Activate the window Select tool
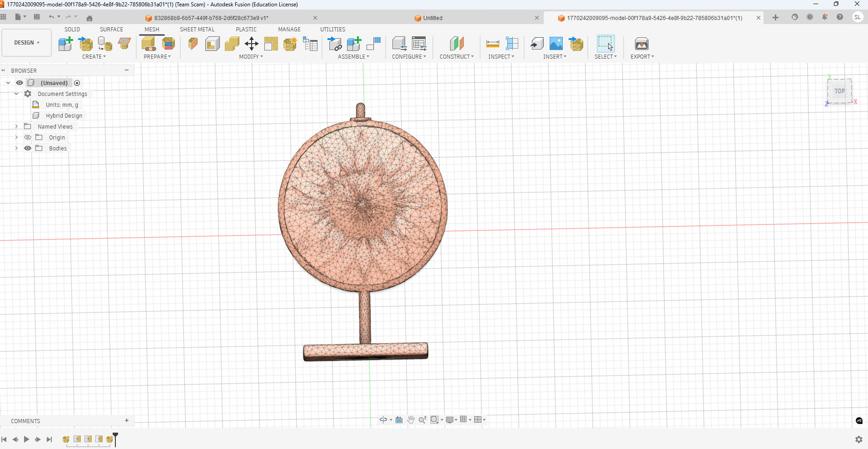 click(x=605, y=44)
